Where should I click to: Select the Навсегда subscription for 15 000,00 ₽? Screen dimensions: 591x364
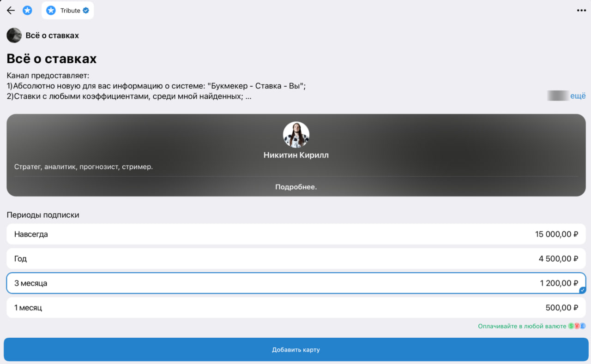pos(296,234)
